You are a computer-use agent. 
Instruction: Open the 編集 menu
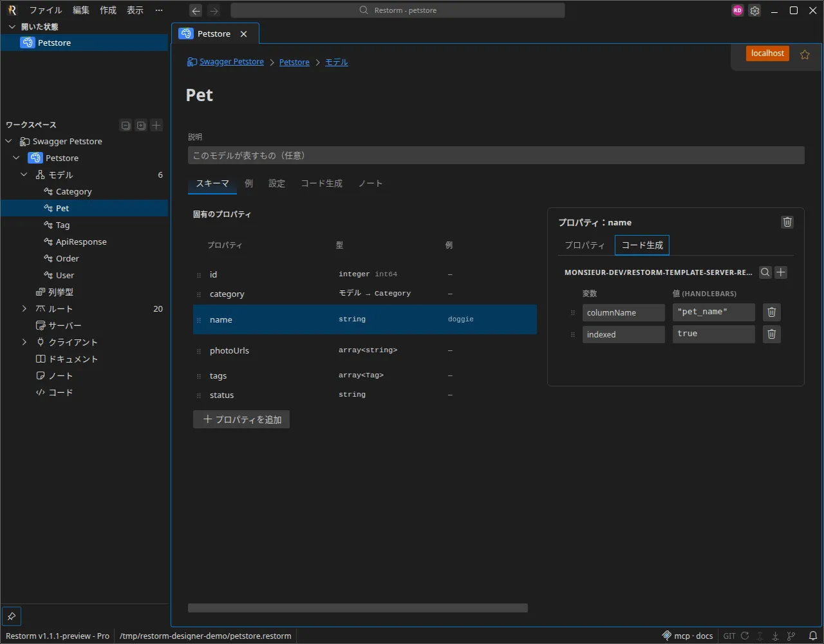(81, 10)
